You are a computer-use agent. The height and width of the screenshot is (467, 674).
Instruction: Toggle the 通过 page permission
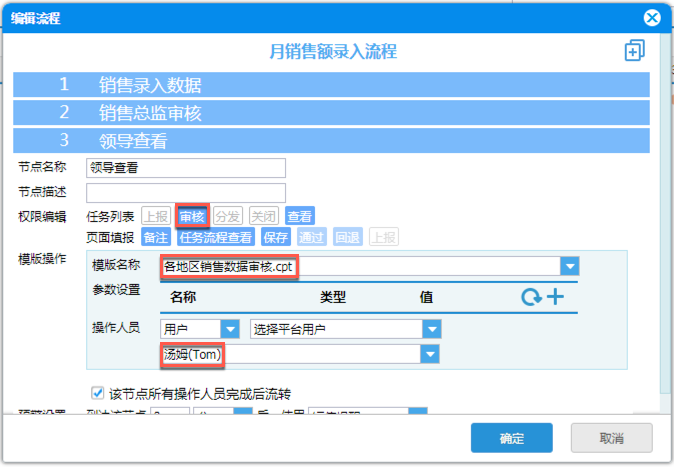point(312,237)
